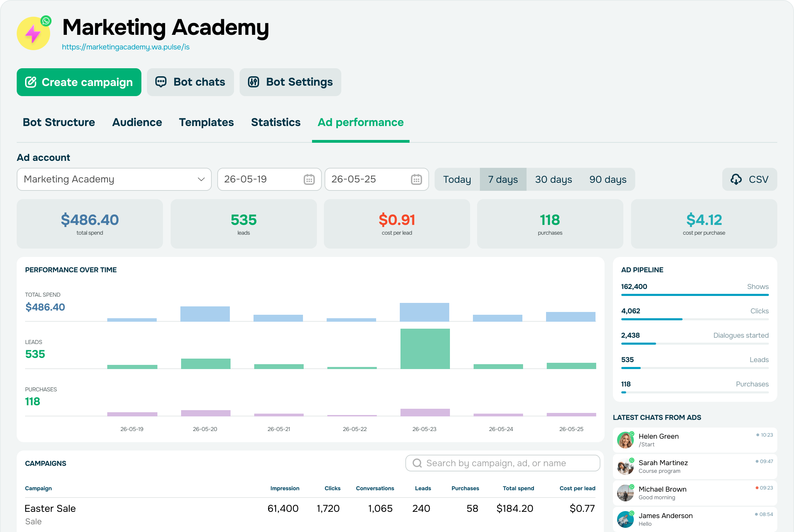794x532 pixels.
Task: Focus the campaign search field
Action: point(503,463)
